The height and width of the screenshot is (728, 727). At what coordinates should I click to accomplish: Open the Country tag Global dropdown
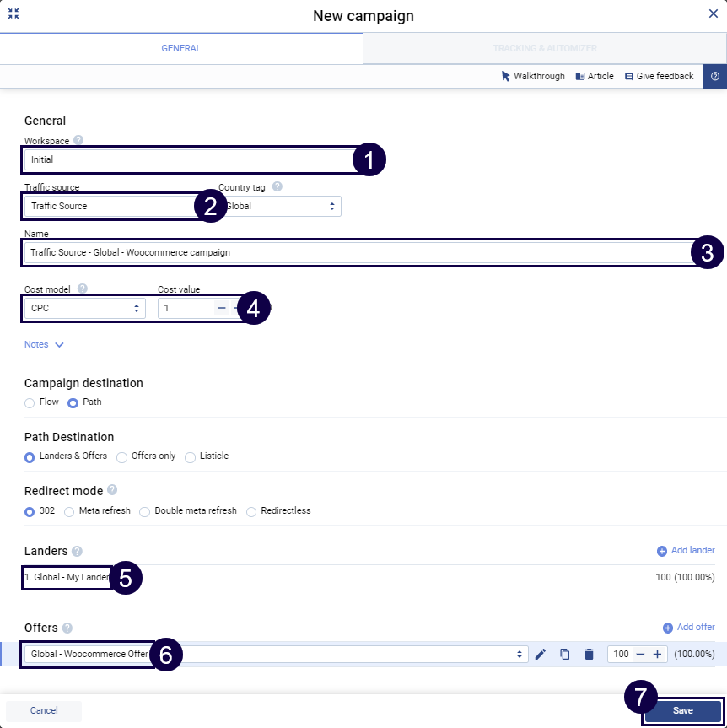tap(283, 206)
